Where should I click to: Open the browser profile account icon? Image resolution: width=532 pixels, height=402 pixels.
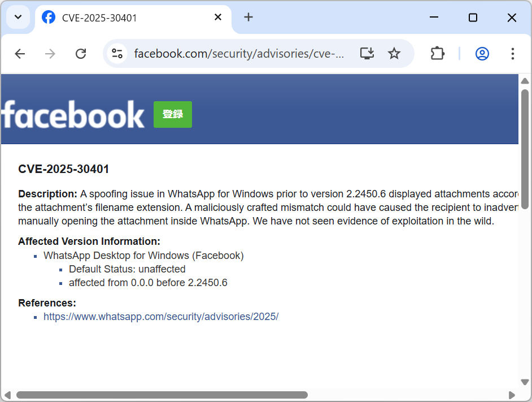(482, 53)
